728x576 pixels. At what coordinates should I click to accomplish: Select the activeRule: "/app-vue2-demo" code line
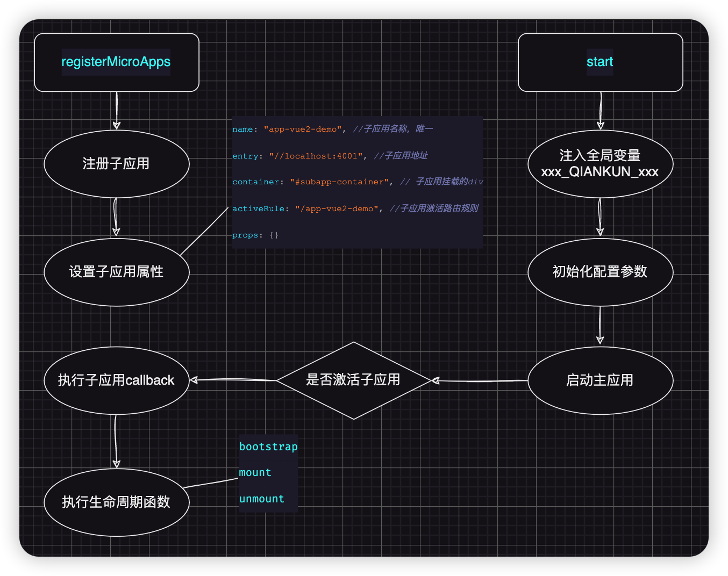coord(355,208)
